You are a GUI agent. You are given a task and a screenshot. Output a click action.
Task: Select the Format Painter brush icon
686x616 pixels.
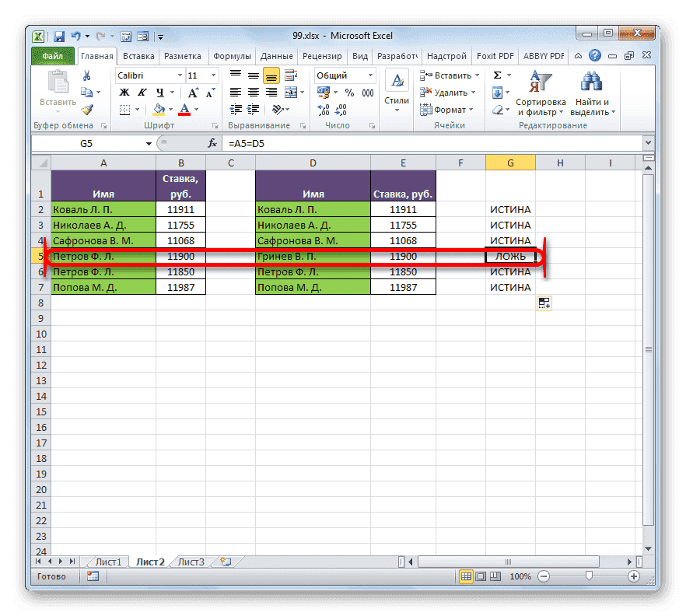tap(88, 110)
